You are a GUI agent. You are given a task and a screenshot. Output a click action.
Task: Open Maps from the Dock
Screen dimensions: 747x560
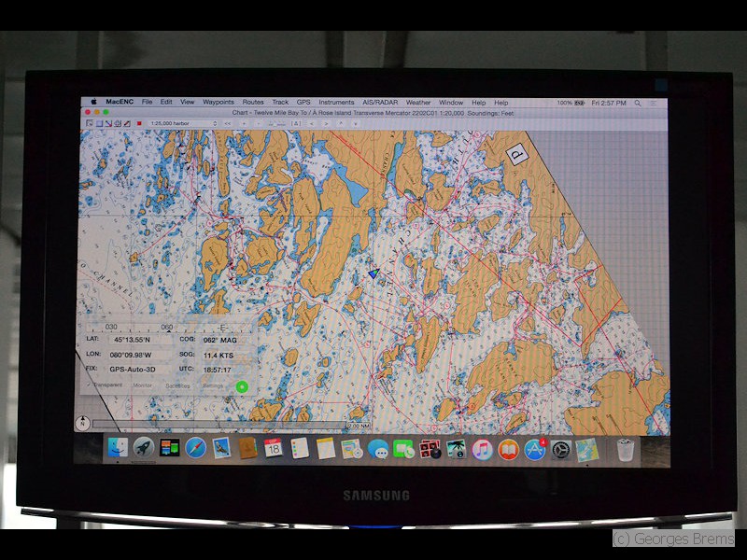352,449
